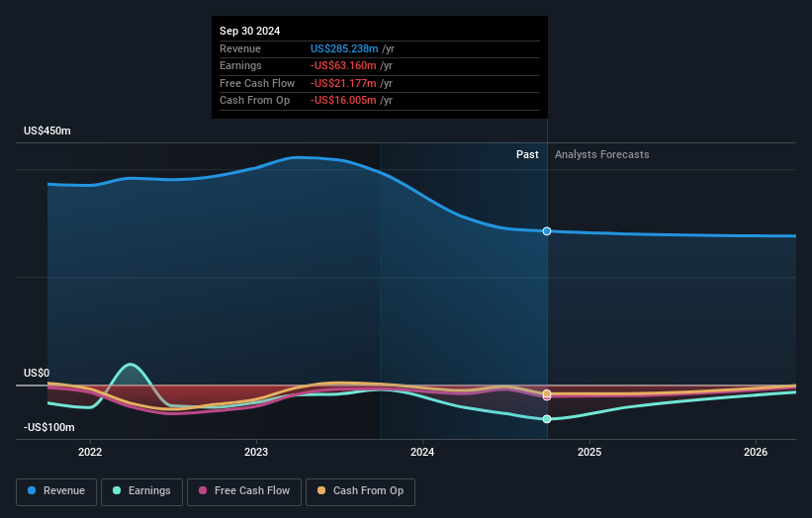Image resolution: width=812 pixels, height=518 pixels.
Task: Click the US$450m y-axis label
Action: click(47, 130)
